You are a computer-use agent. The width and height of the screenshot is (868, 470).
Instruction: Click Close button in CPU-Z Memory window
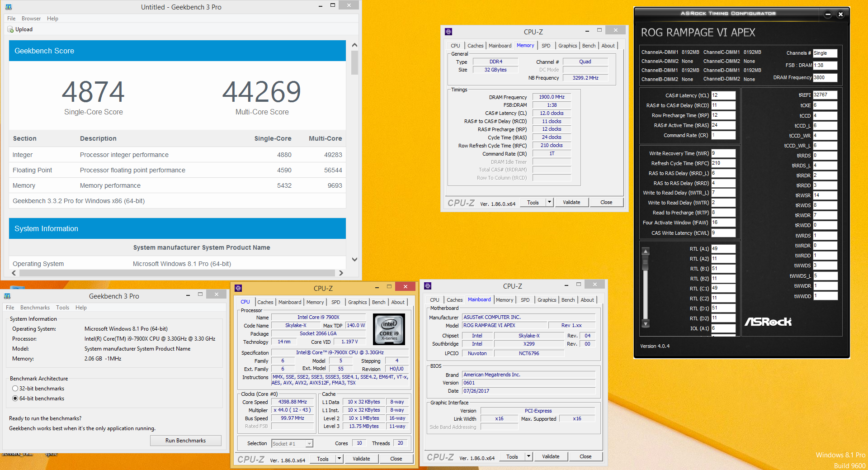click(x=606, y=202)
